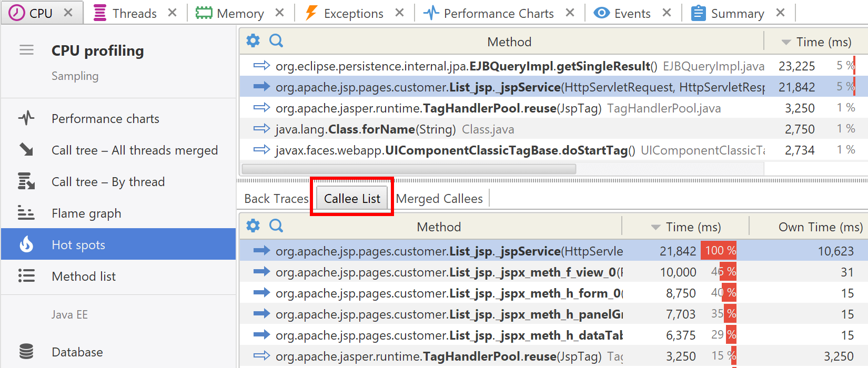Open the CPU tab

[x=41, y=13]
